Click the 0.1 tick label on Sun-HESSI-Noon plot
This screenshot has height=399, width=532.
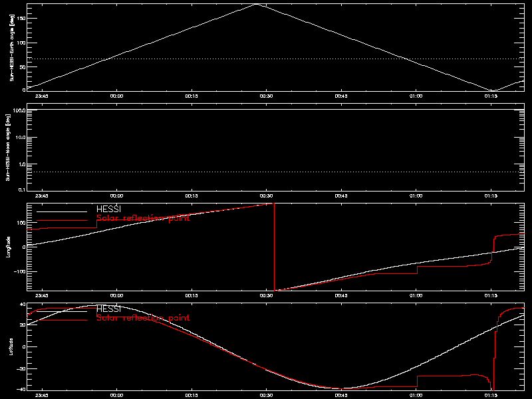(x=22, y=190)
